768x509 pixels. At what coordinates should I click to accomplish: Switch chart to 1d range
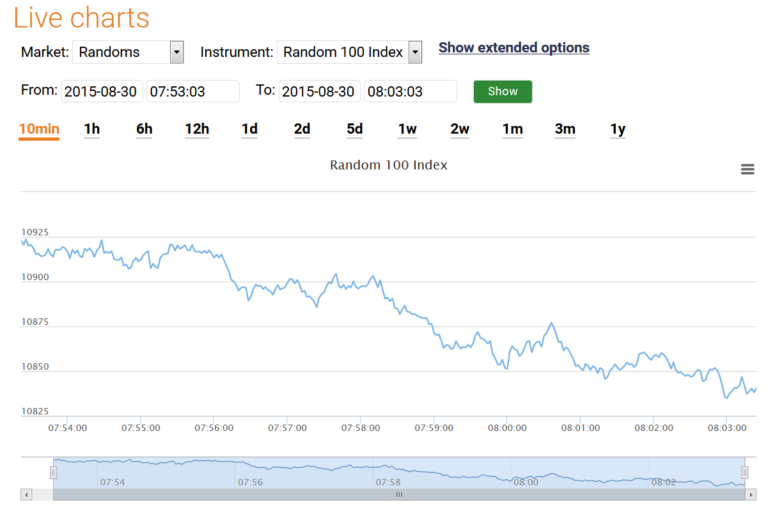[249, 129]
